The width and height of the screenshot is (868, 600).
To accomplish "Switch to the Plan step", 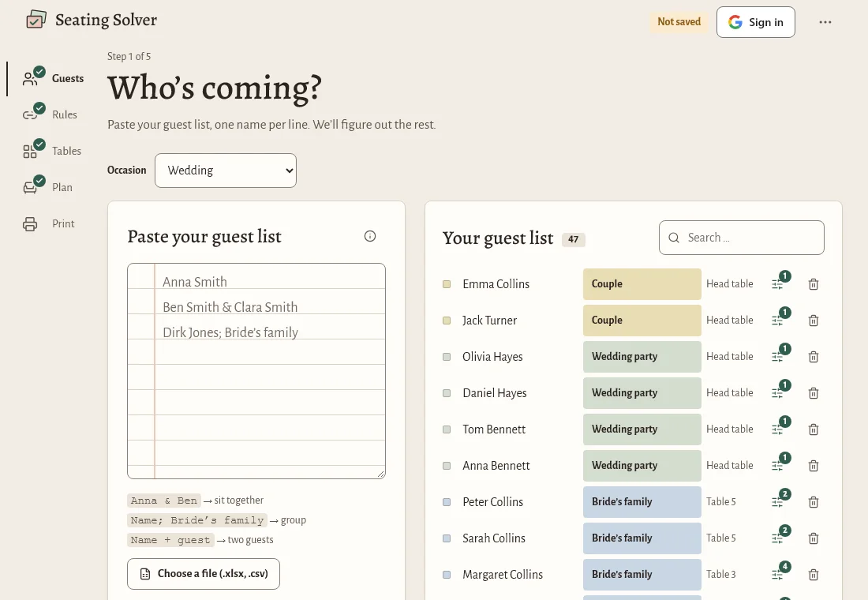I will [47, 187].
